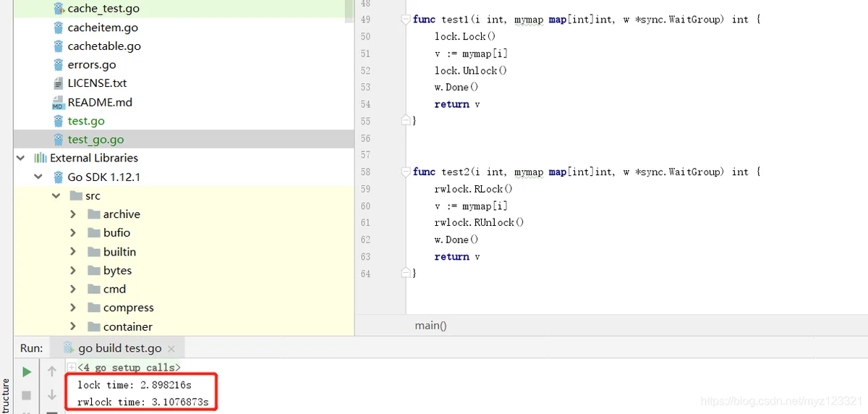The width and height of the screenshot is (868, 414).
Task: Click line number 51 in the gutter
Action: pyautogui.click(x=365, y=54)
